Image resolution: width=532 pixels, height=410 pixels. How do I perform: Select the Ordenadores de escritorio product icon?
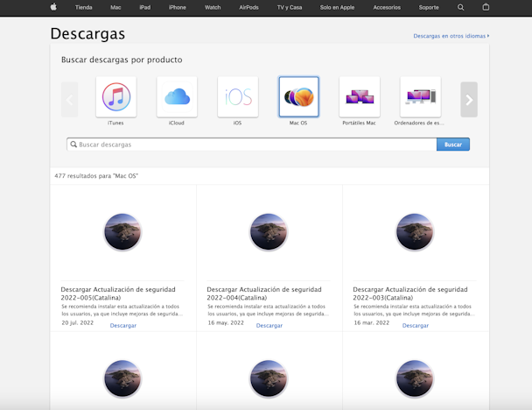(x=420, y=97)
